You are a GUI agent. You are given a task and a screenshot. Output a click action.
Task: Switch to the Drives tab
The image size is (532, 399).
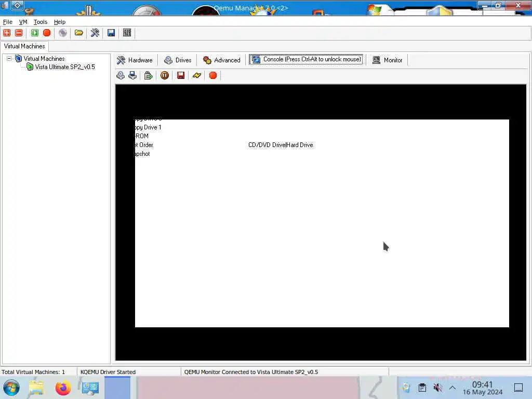[178, 60]
